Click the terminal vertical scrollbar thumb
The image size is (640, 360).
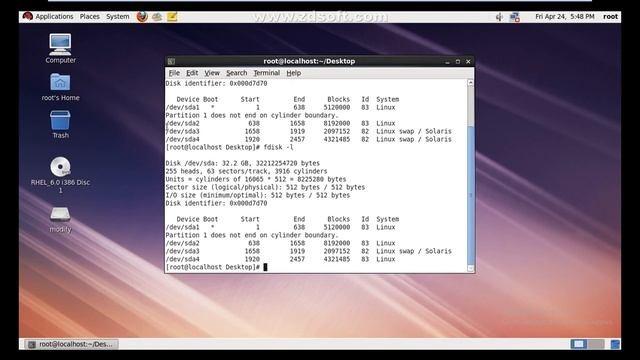[x=470, y=195]
